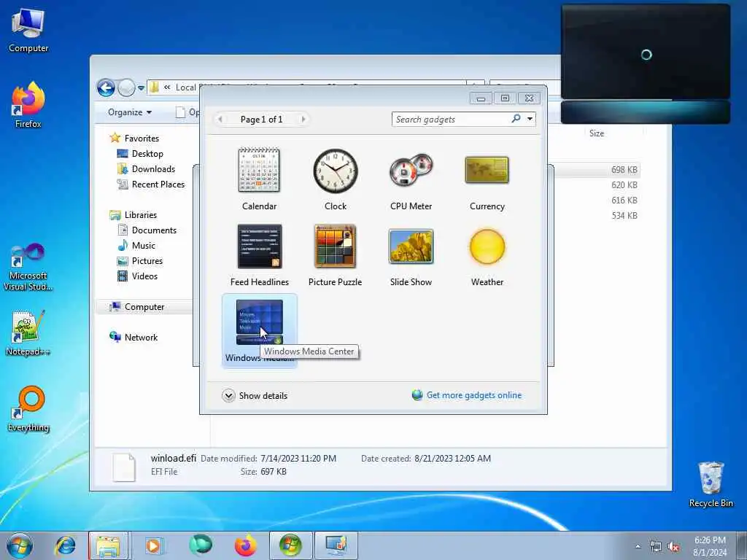This screenshot has width=747, height=560.
Task: Click the network tray icon
Action: pyautogui.click(x=656, y=547)
